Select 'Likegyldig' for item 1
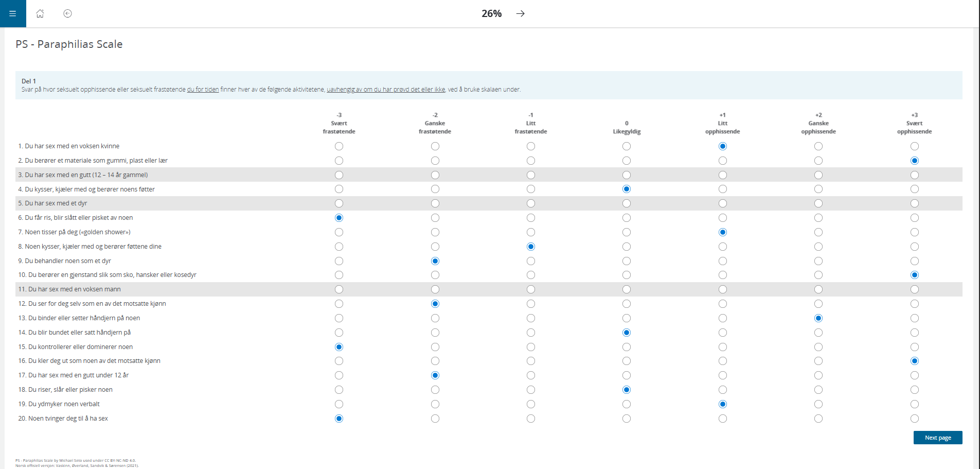The width and height of the screenshot is (980, 469). point(627,146)
